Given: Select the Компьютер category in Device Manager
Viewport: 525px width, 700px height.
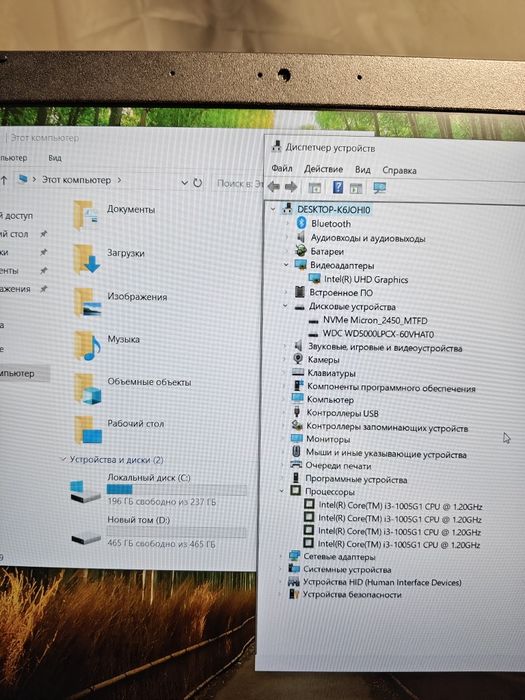Looking at the screenshot, I should (330, 400).
